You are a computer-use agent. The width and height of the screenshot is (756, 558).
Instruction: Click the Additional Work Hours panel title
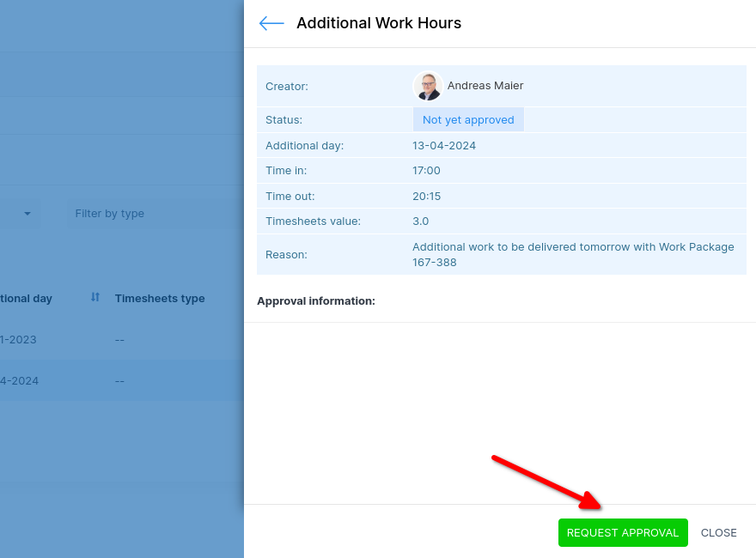click(x=379, y=23)
